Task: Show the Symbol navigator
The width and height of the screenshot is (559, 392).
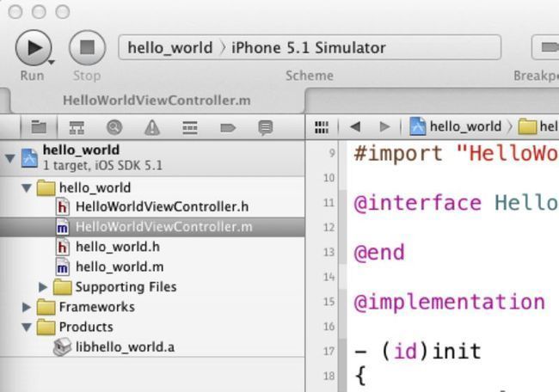Action: tap(77, 127)
